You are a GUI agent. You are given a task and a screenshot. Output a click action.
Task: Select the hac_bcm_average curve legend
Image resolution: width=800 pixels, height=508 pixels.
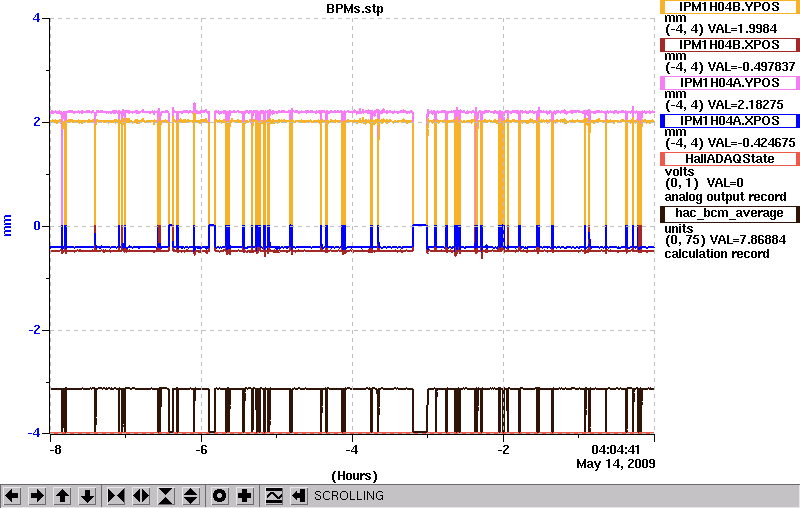[x=730, y=214]
